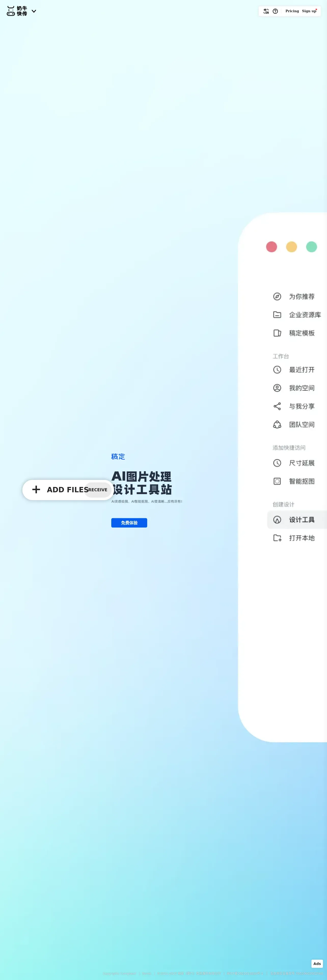This screenshot has height=980, width=327.
Task: Click the AI图片处理 设计工具站 headline
Action: point(142,483)
